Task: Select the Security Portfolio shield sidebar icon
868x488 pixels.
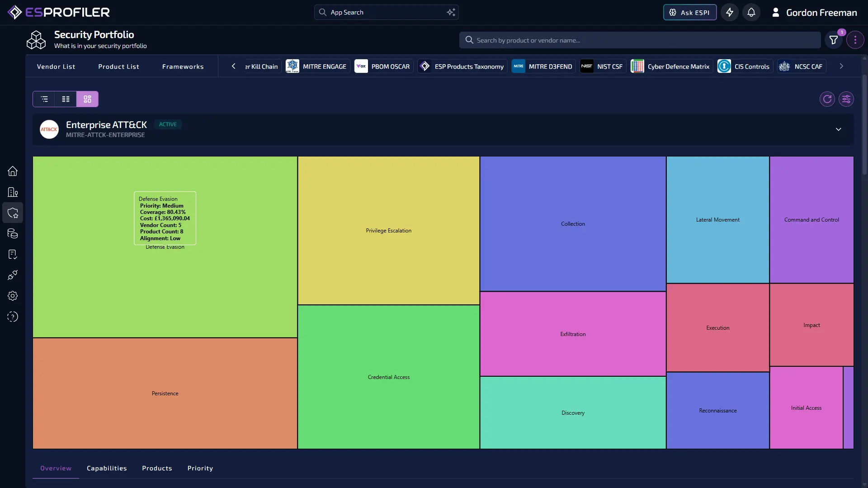Action: pos(13,213)
